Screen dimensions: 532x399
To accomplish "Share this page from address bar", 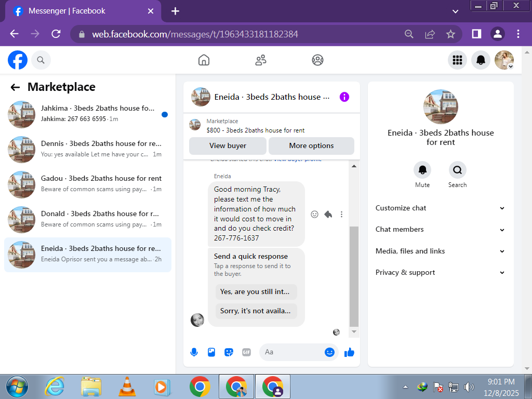I will (430, 34).
